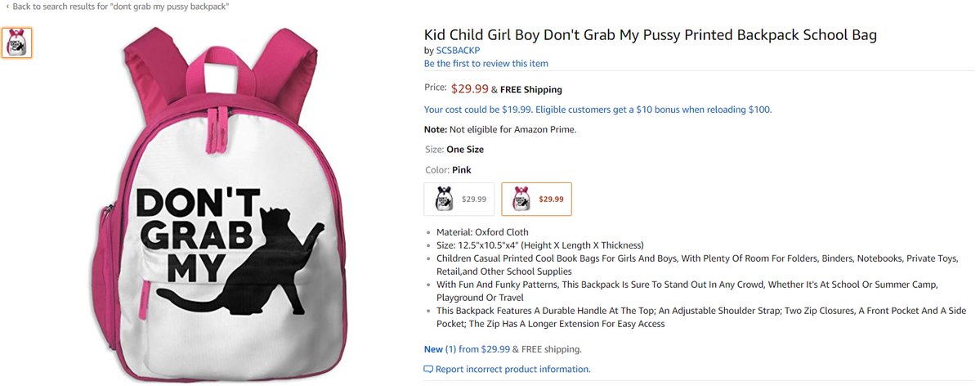Click the $29.99 price in black swatch
The width and height of the screenshot is (980, 386).
point(474,200)
